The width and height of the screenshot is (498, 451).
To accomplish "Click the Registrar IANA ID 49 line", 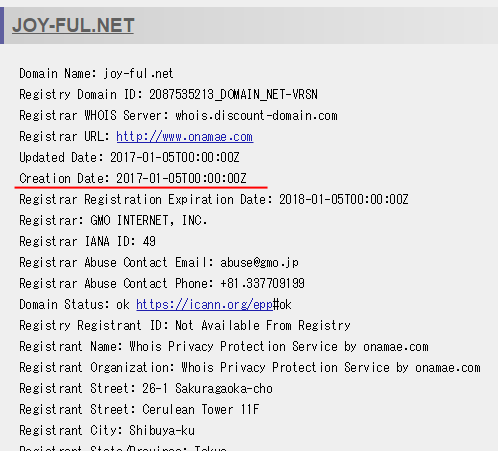I will 87,241.
